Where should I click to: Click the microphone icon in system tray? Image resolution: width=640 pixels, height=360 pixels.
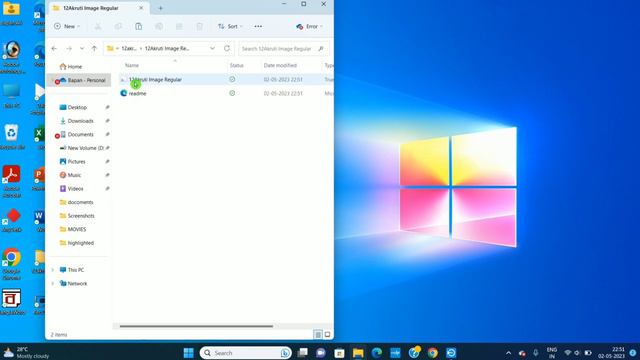click(536, 353)
